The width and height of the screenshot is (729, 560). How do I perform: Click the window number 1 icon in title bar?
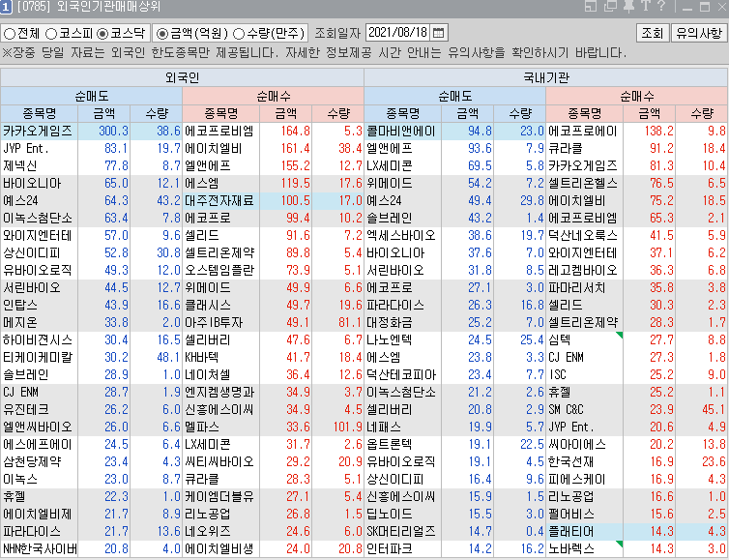point(6,7)
